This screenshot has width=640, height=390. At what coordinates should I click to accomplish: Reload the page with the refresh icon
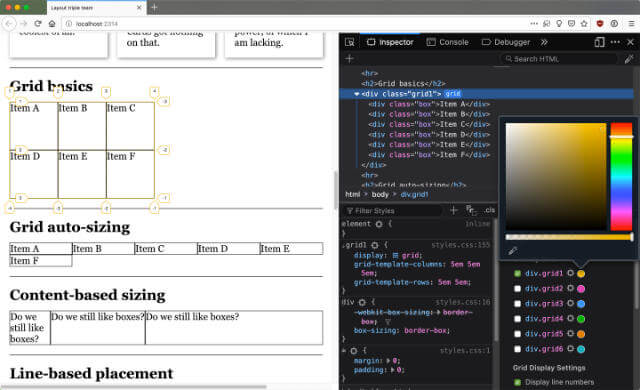tap(38, 24)
